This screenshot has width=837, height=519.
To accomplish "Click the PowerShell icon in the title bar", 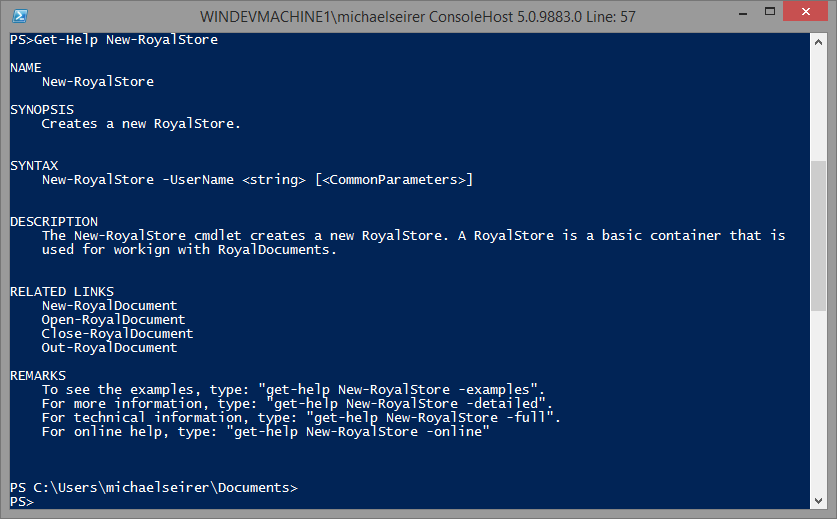I will 19,16.
